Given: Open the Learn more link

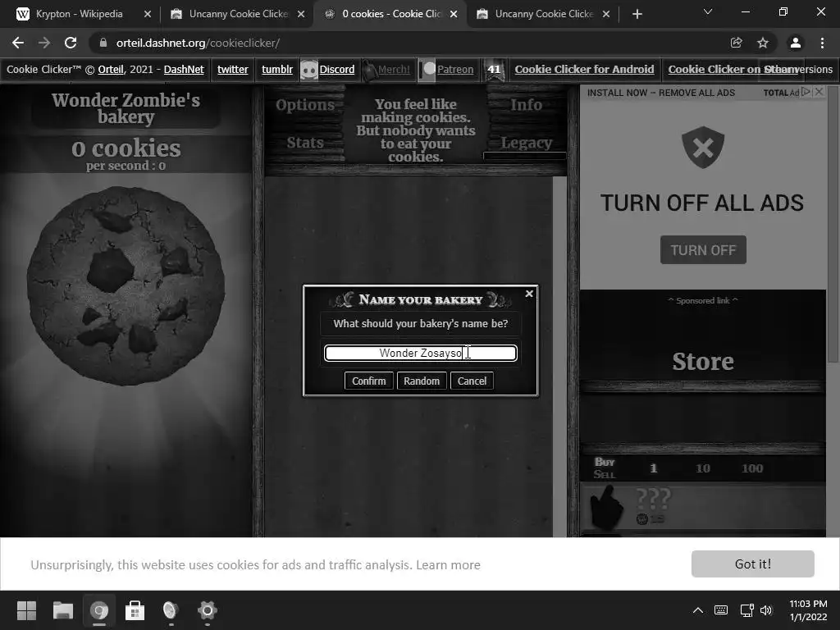Looking at the screenshot, I should 448,564.
